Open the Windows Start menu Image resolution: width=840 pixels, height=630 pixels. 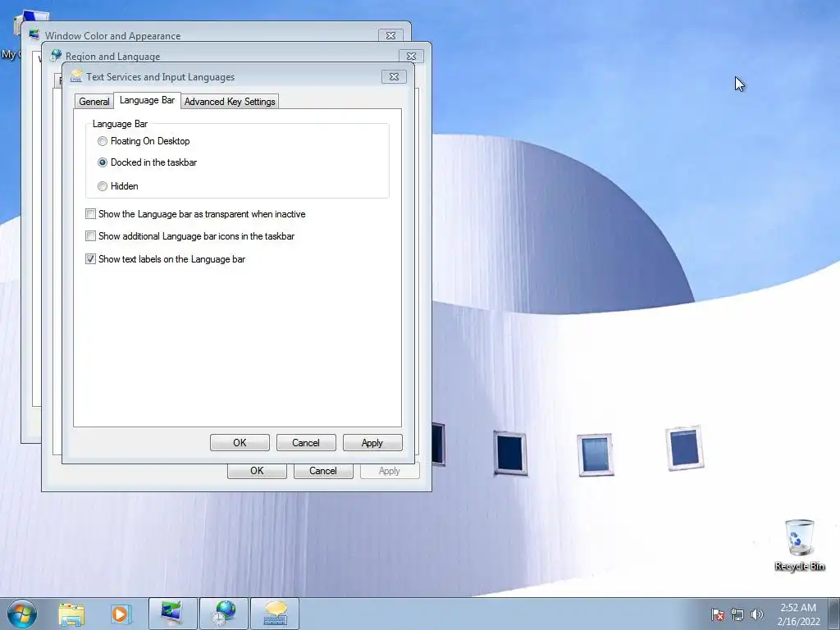click(x=21, y=614)
